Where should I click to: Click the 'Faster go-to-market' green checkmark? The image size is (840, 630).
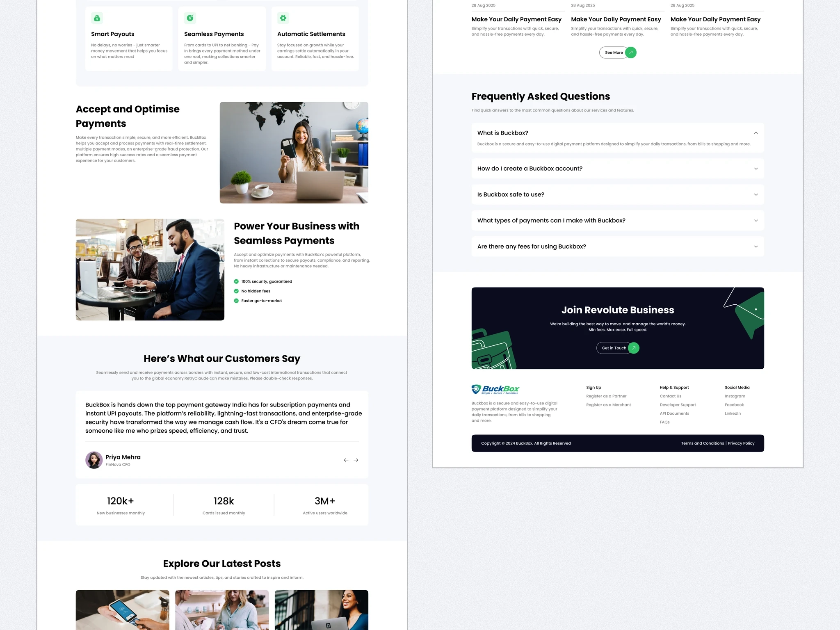(236, 301)
